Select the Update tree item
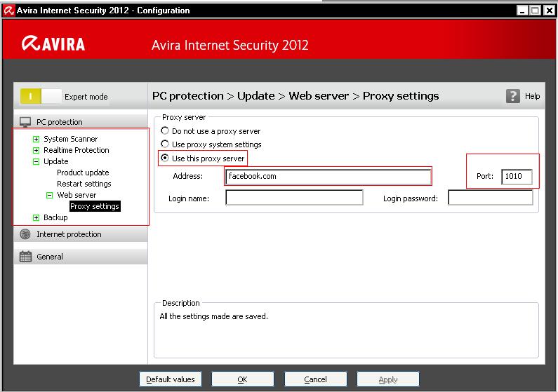The height and width of the screenshot is (392, 558). (56, 161)
